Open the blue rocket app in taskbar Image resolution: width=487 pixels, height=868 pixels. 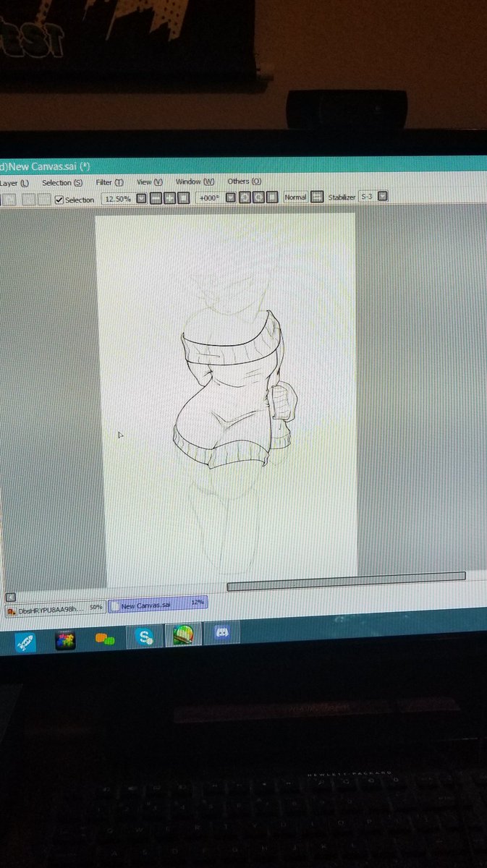pyautogui.click(x=25, y=642)
